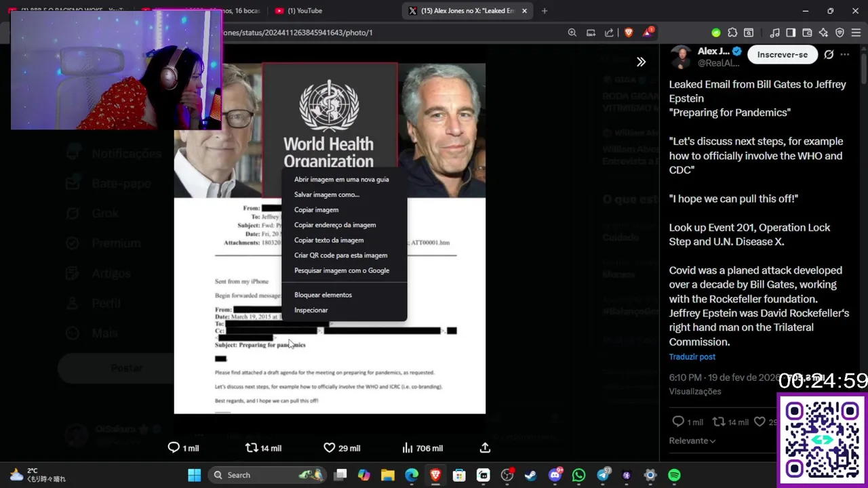This screenshot has height=488, width=868.
Task: Open the post's three-dot more menu
Action: (845, 54)
